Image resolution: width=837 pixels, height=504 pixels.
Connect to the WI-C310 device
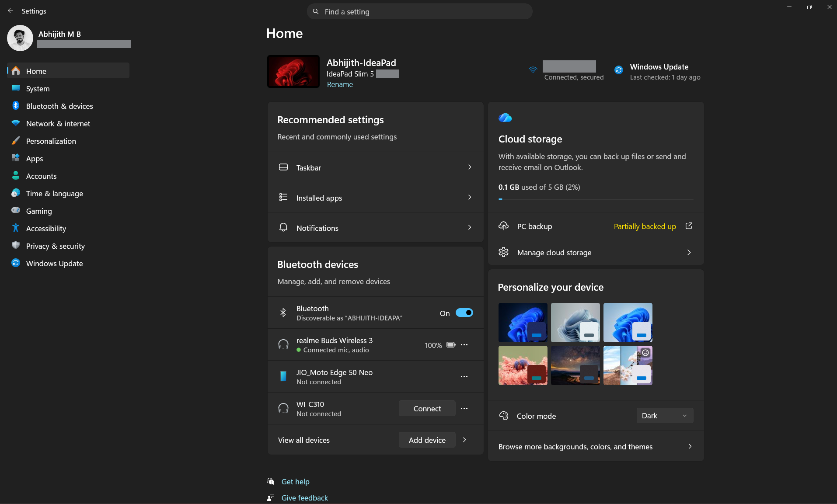[426, 408]
